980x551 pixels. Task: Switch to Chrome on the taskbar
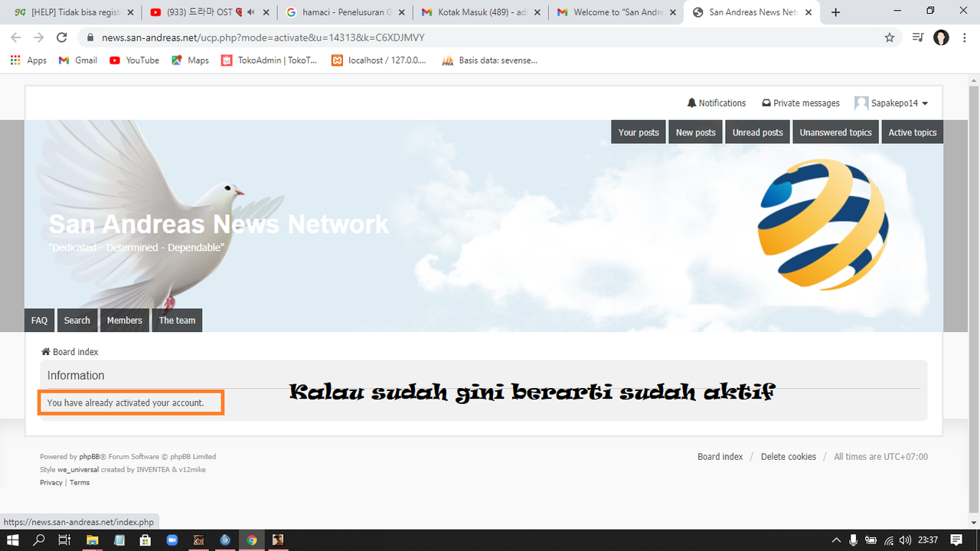click(251, 540)
